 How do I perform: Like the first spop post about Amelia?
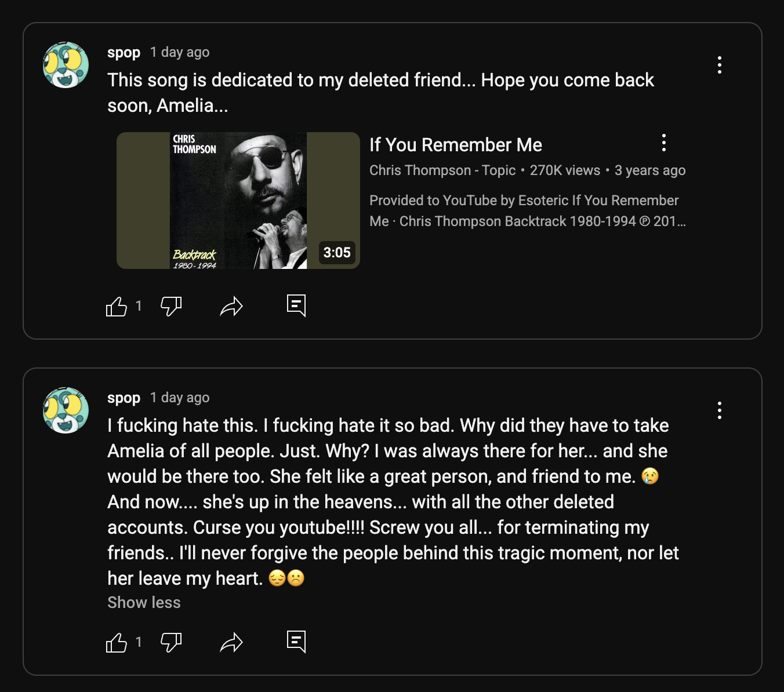pos(117,306)
